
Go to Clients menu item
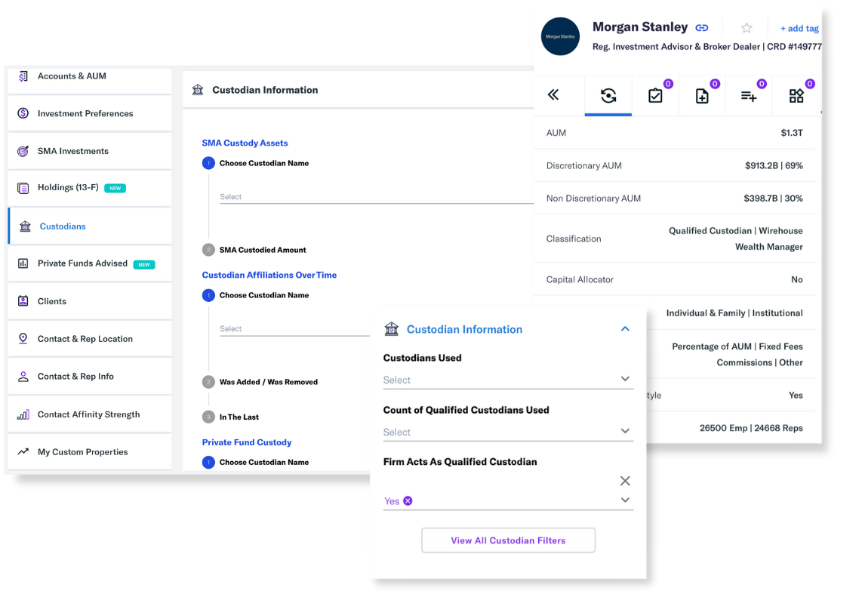click(x=90, y=301)
